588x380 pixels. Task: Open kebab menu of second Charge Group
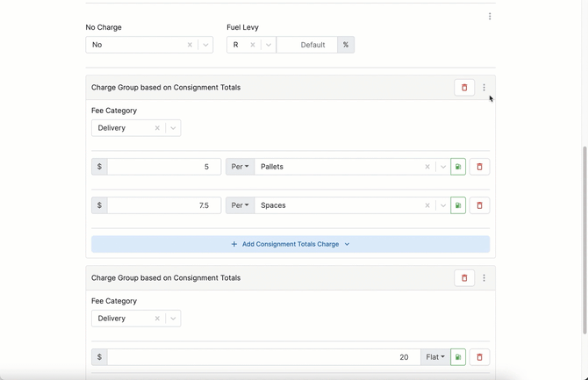(484, 278)
